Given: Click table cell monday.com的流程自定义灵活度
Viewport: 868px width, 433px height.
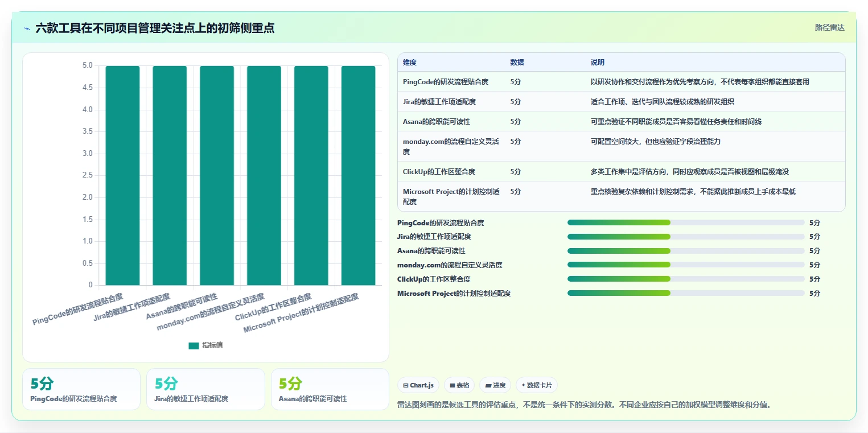Looking at the screenshot, I should click(451, 147).
